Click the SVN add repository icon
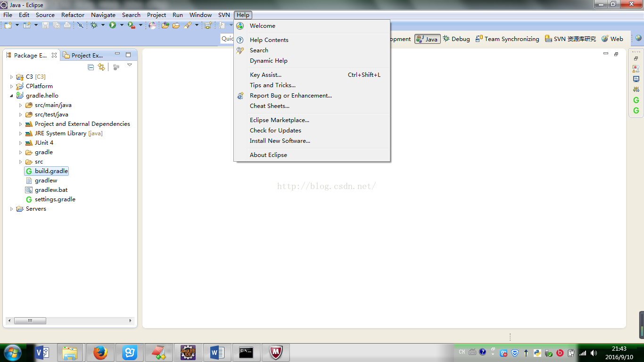This screenshot has width=644, height=362. pos(207,25)
